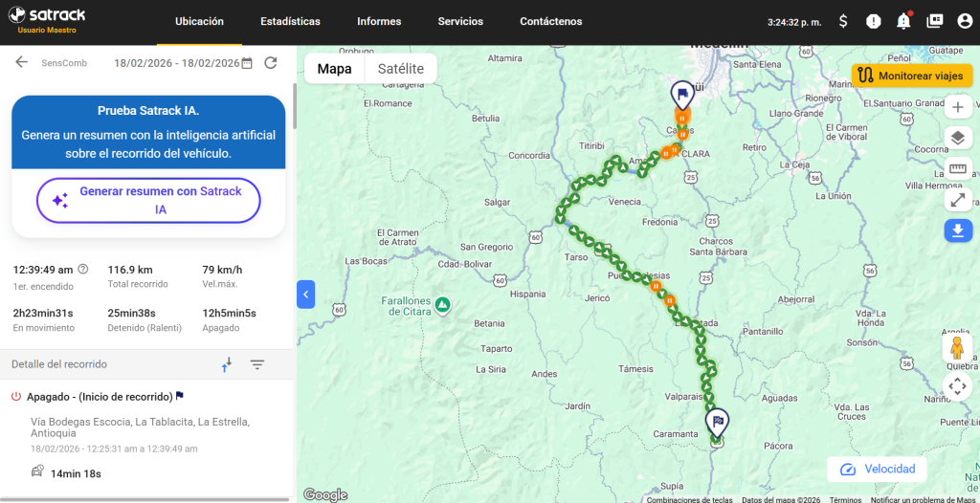Click the 3:24:32 p. m. clock
Image resolution: width=980 pixels, height=503 pixels.
pyautogui.click(x=794, y=22)
